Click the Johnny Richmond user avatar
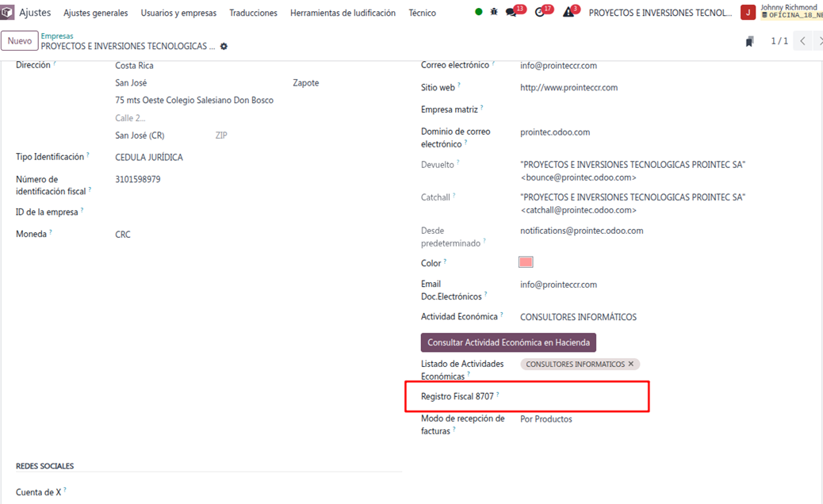 [x=748, y=13]
